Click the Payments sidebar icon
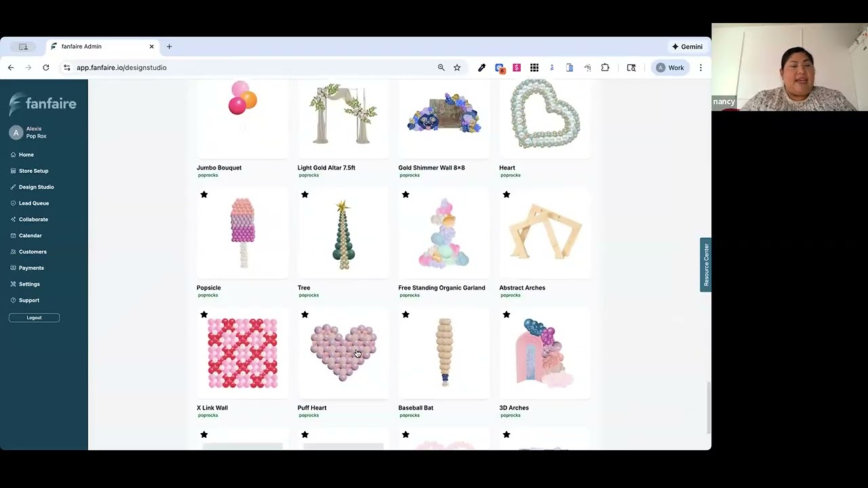The height and width of the screenshot is (488, 868). pos(14,268)
